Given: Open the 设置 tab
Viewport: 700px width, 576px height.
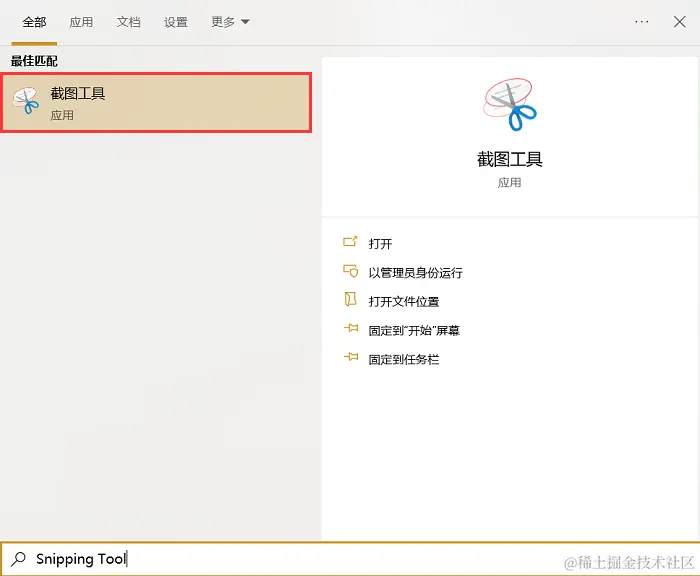Looking at the screenshot, I should [176, 22].
